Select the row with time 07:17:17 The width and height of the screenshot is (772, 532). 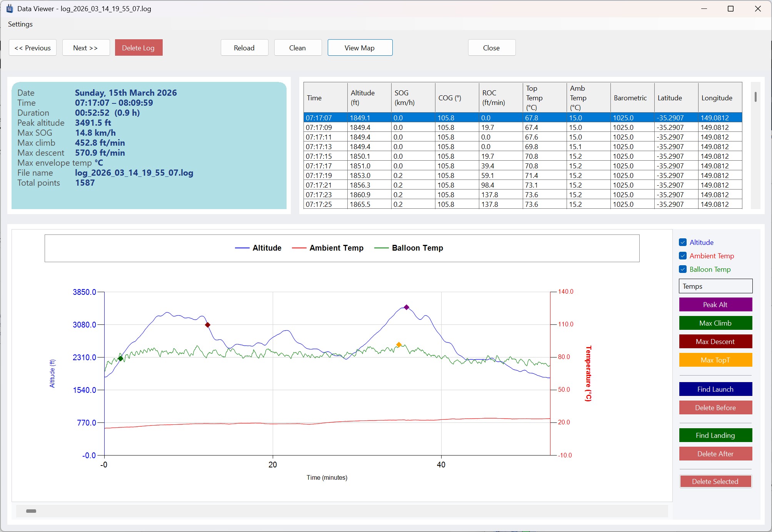pyautogui.click(x=523, y=166)
